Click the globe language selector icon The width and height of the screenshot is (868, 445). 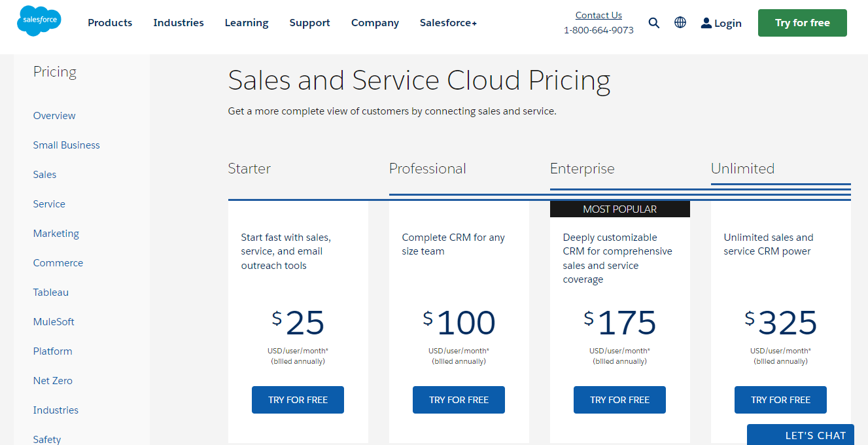pyautogui.click(x=680, y=23)
